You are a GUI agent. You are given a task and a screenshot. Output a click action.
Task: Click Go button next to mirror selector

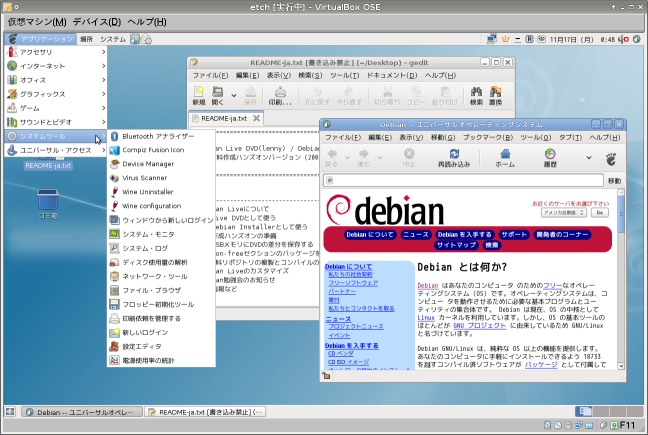point(599,212)
